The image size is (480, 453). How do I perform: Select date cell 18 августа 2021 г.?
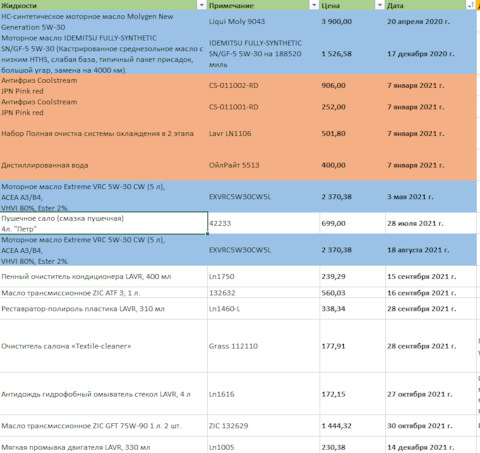pos(431,250)
